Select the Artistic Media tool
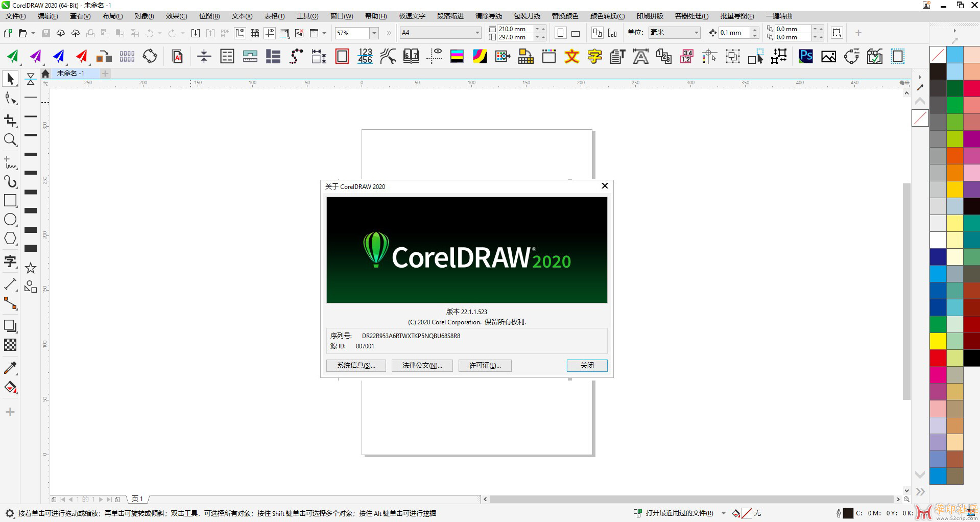980x522 pixels. (x=10, y=181)
